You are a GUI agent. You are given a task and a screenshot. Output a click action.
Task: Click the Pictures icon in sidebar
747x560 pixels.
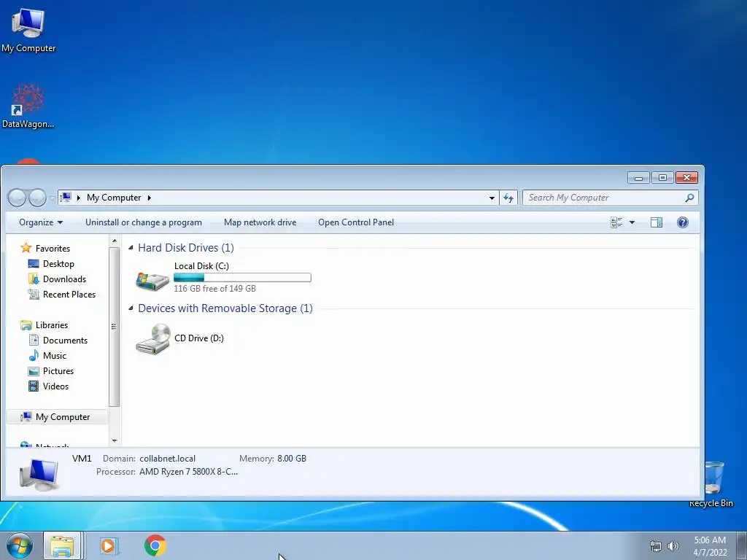pyautogui.click(x=34, y=371)
